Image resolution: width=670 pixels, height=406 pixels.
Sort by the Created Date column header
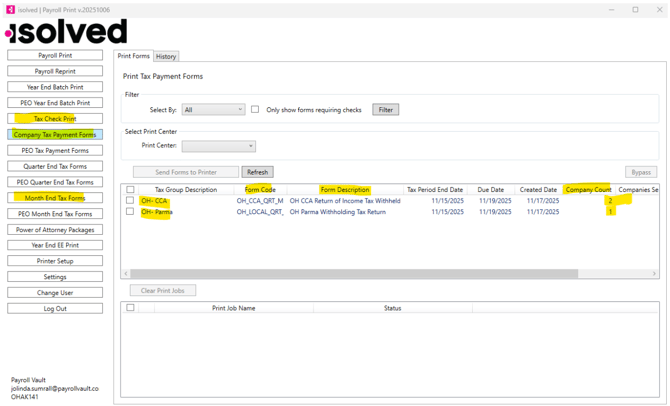pyautogui.click(x=538, y=190)
